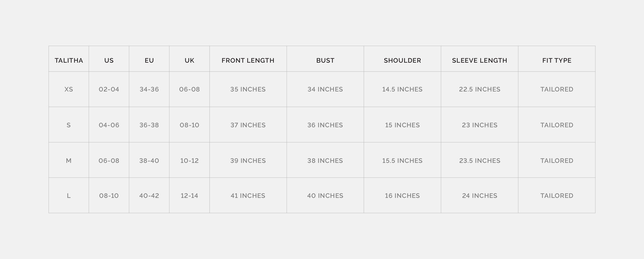Select the FIT TYPE header cell

556,61
